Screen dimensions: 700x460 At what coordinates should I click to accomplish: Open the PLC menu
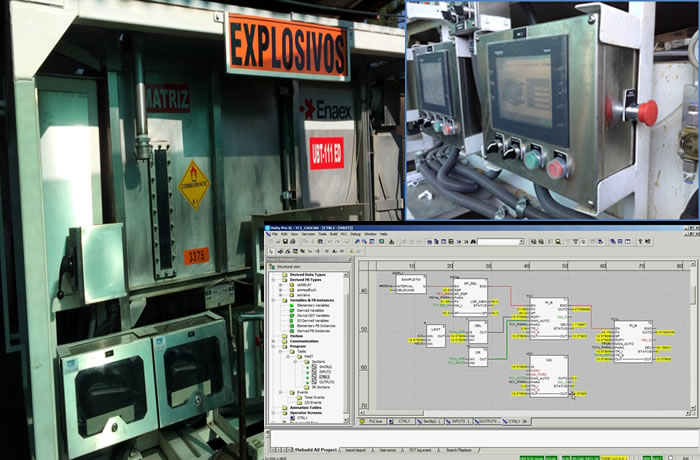[x=343, y=234]
